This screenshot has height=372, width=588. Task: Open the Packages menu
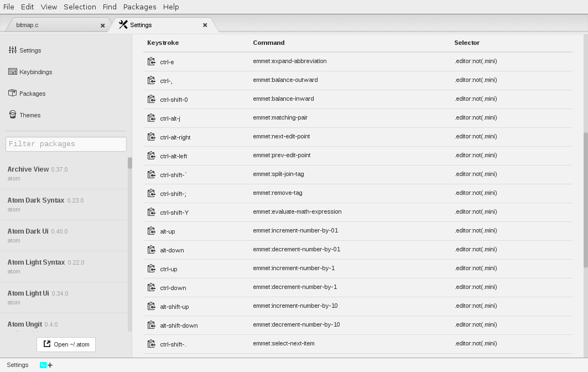[139, 7]
